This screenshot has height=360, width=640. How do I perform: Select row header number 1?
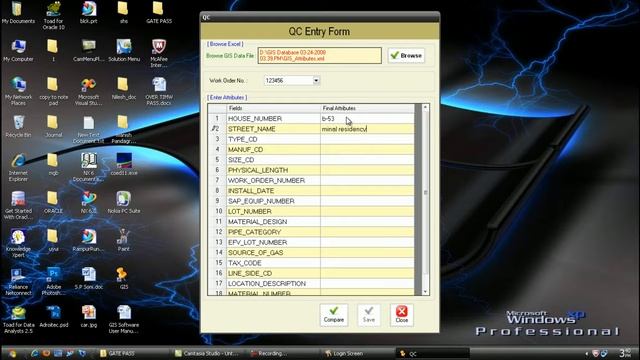(217, 119)
